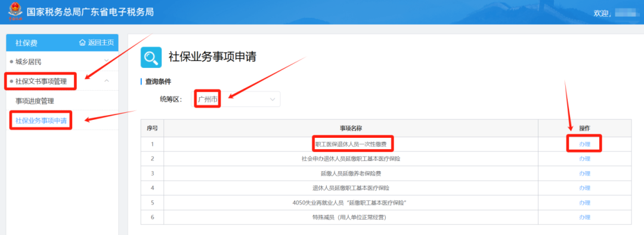This screenshot has width=644, height=235.
Task: Click 延缴人员延缴养老保险费 item name
Action: 351,174
